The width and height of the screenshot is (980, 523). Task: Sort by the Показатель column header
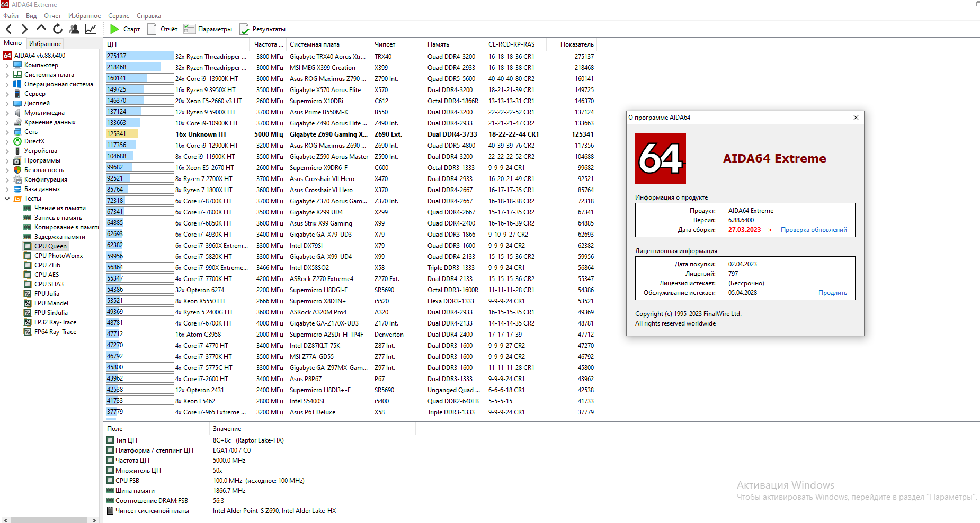(571, 44)
